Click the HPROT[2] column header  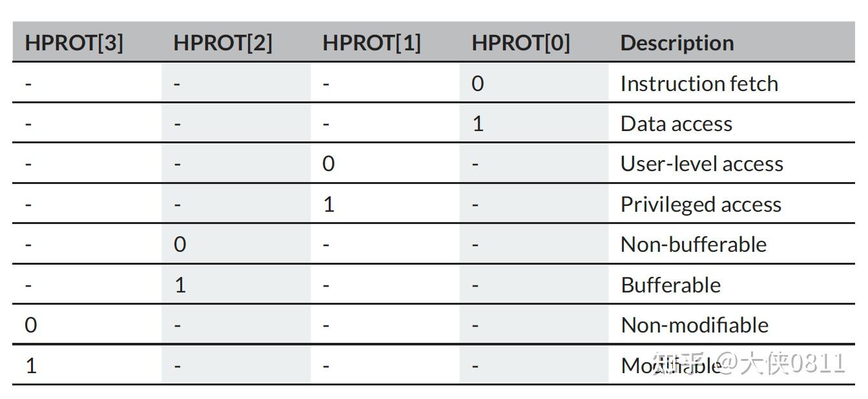point(223,43)
